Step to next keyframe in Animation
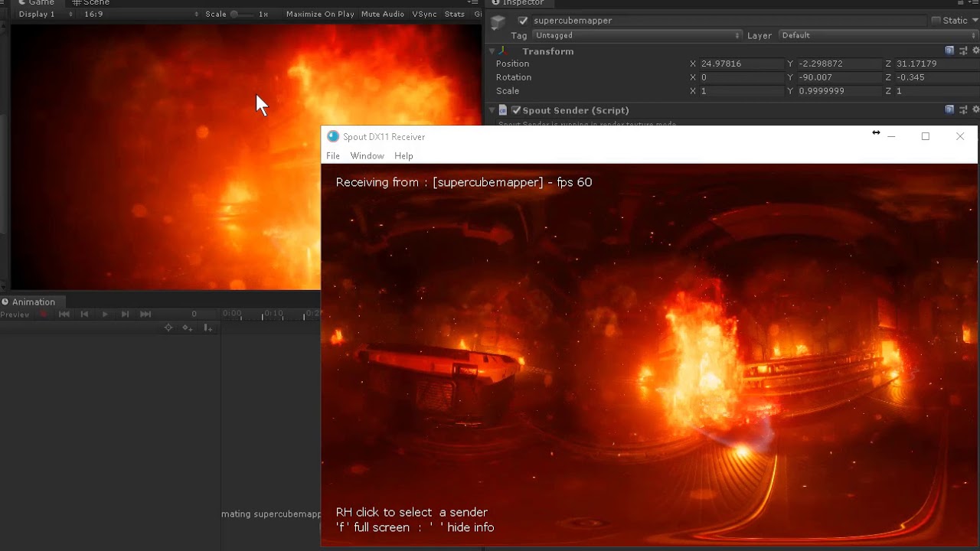Viewport: 980px width, 551px height. pos(125,315)
